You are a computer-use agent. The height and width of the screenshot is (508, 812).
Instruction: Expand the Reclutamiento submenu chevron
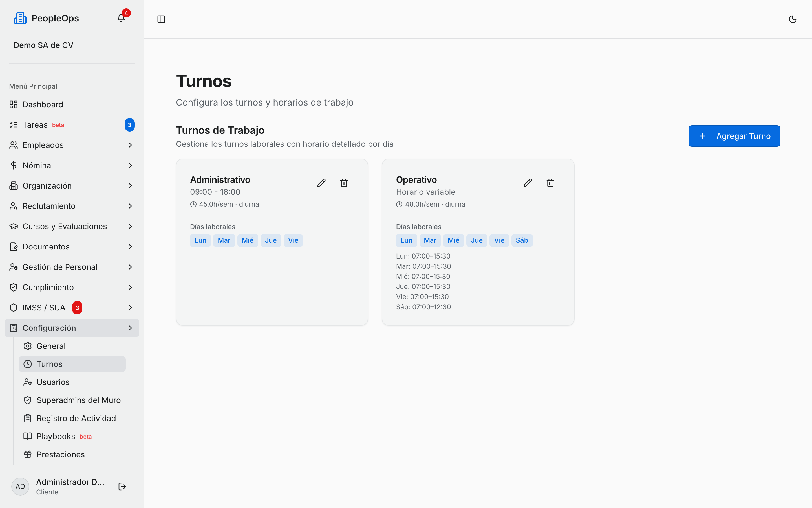(x=130, y=206)
